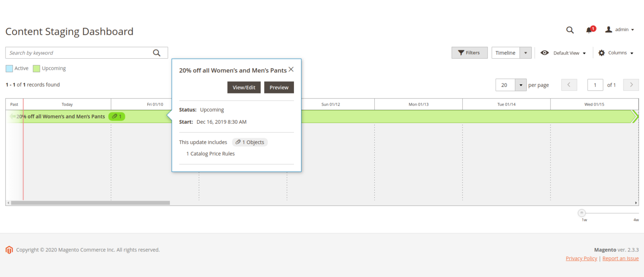Image resolution: width=644 pixels, height=277 pixels.
Task: Go to the previous page arrow
Action: coord(569,85)
